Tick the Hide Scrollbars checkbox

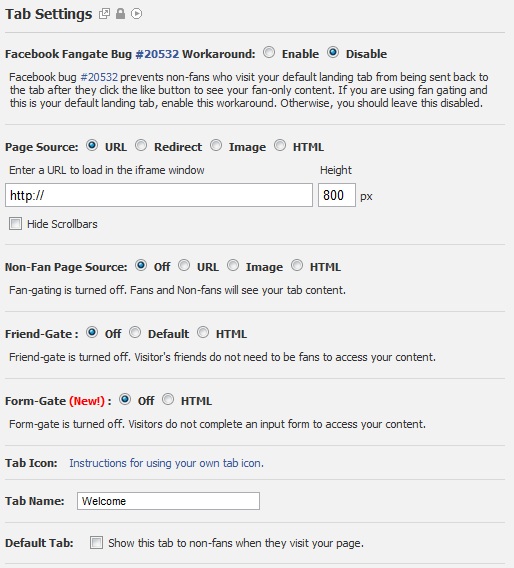click(15, 224)
